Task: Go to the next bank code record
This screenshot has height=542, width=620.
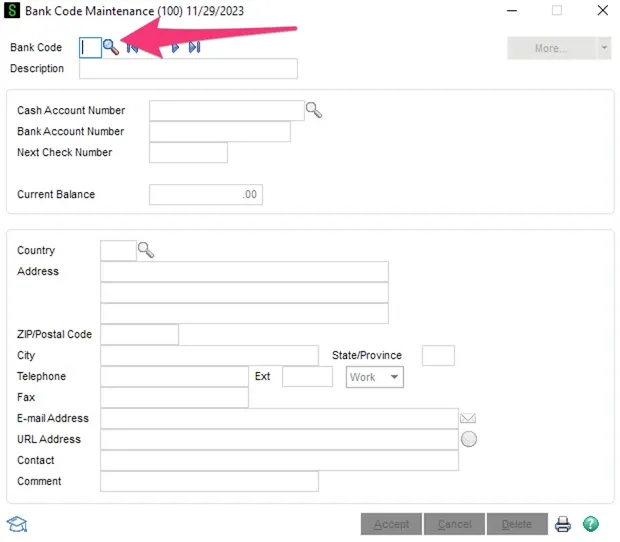Action: 175,48
